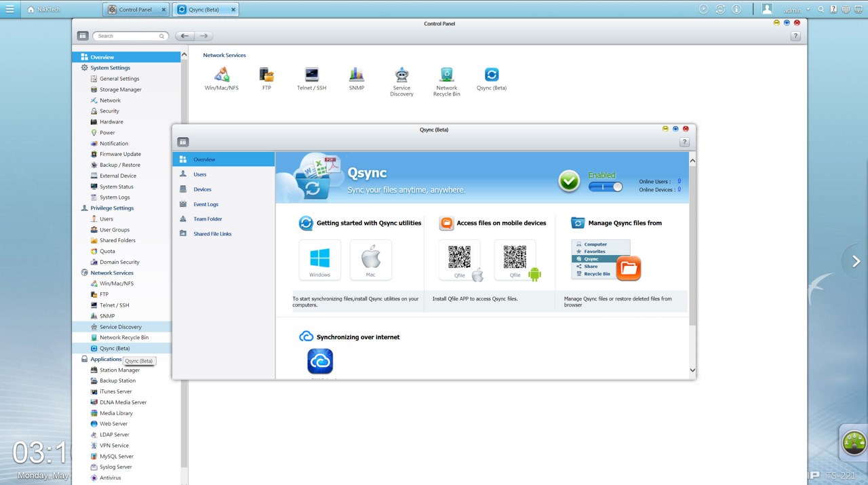Image resolution: width=868 pixels, height=485 pixels.
Task: Download the Windows Qsync utility
Action: 319,260
